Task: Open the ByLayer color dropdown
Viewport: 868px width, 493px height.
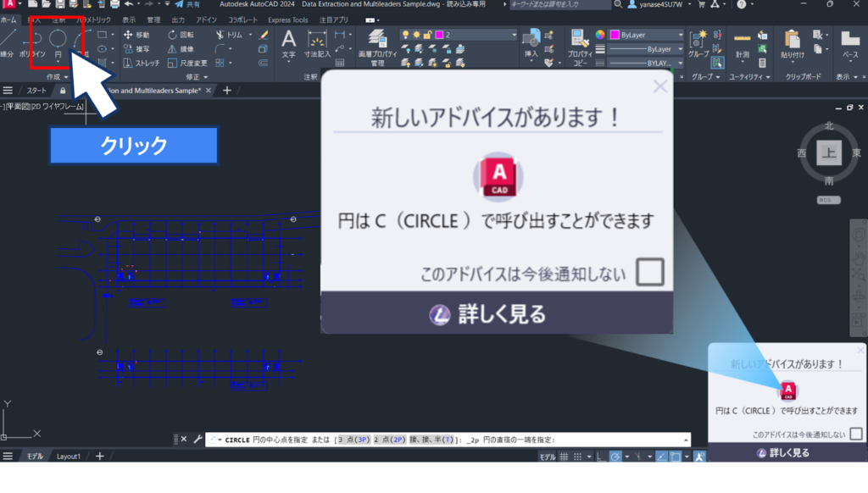Action: tap(646, 35)
